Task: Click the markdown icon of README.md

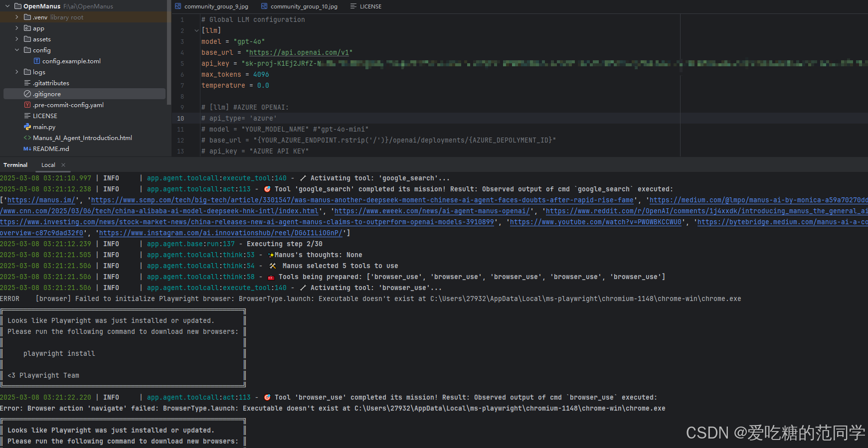Action: (27, 149)
